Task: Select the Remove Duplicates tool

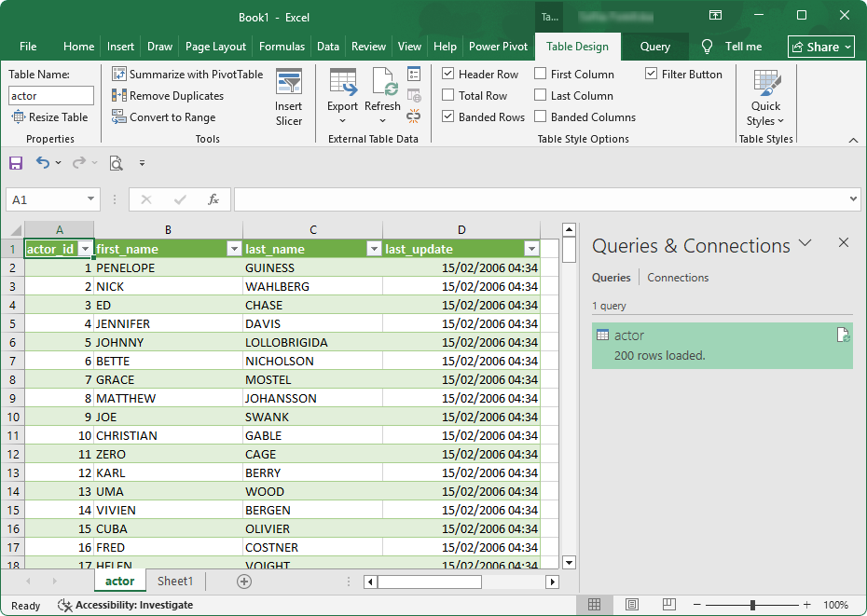Action: [x=172, y=95]
